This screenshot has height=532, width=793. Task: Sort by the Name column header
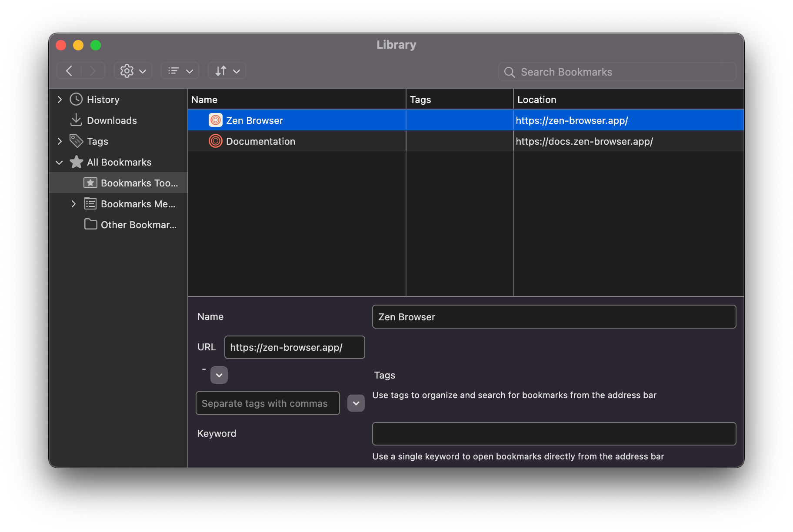pos(297,100)
